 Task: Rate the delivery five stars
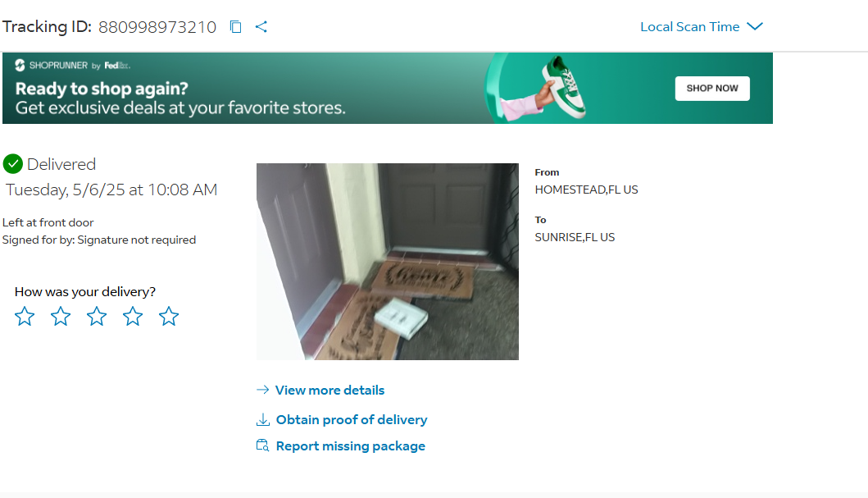pos(169,317)
